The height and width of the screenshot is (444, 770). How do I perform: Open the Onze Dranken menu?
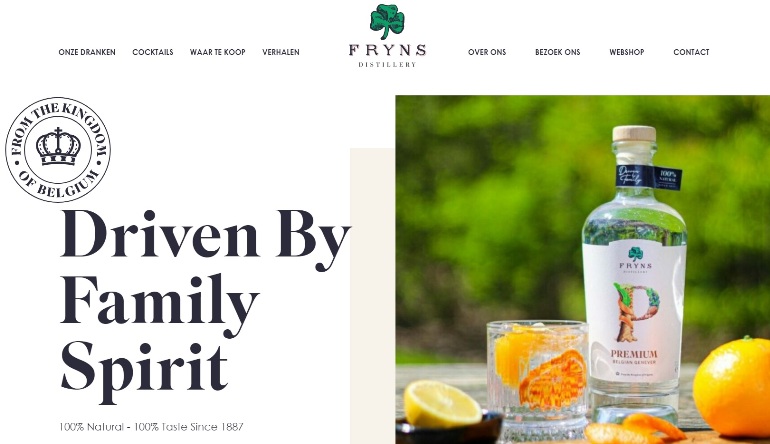(x=87, y=52)
